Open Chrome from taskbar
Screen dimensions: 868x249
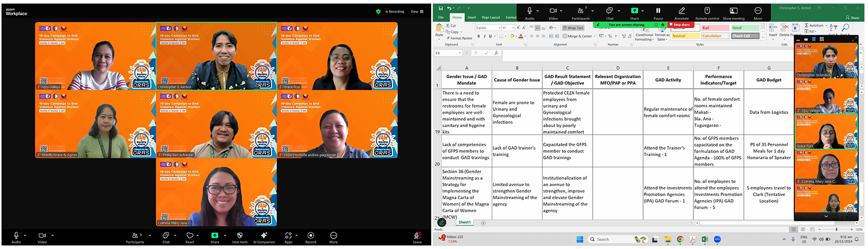point(680,239)
